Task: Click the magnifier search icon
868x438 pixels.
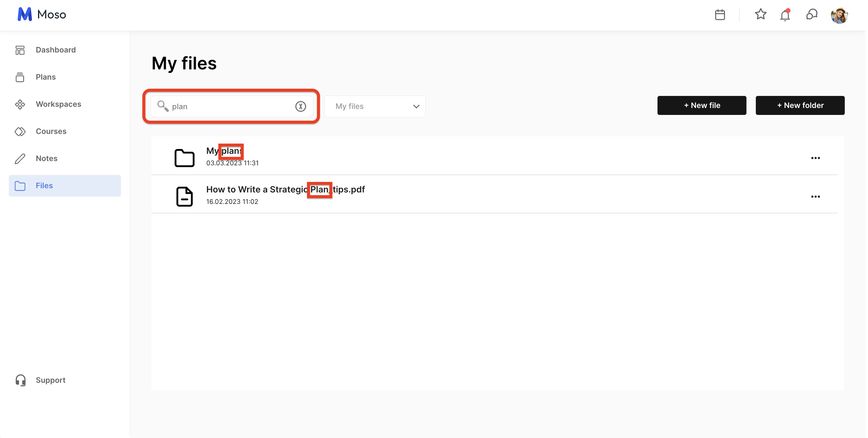Action: 163,106
